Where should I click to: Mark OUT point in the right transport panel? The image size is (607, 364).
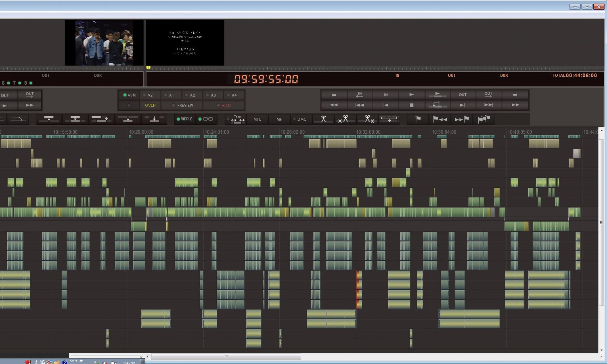click(x=463, y=95)
